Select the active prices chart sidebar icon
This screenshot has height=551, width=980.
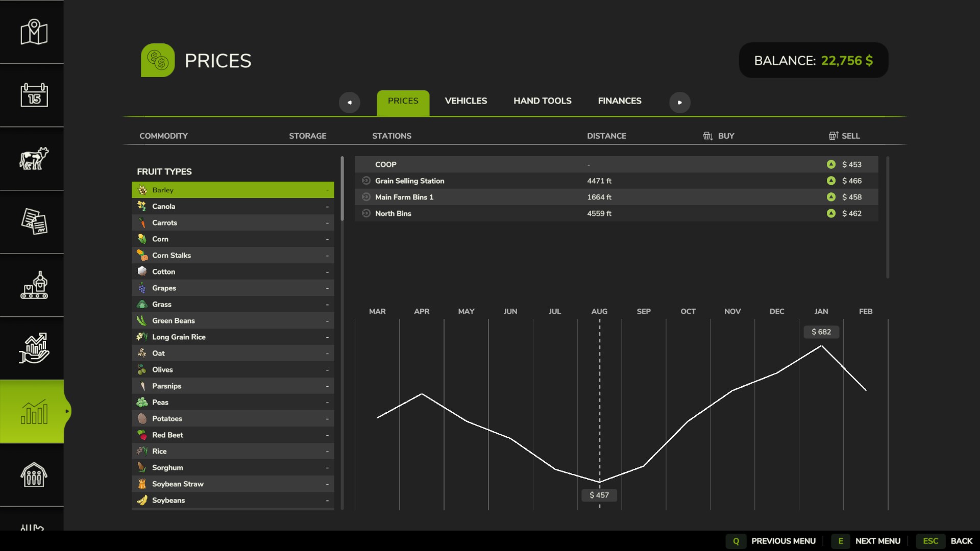(x=34, y=411)
